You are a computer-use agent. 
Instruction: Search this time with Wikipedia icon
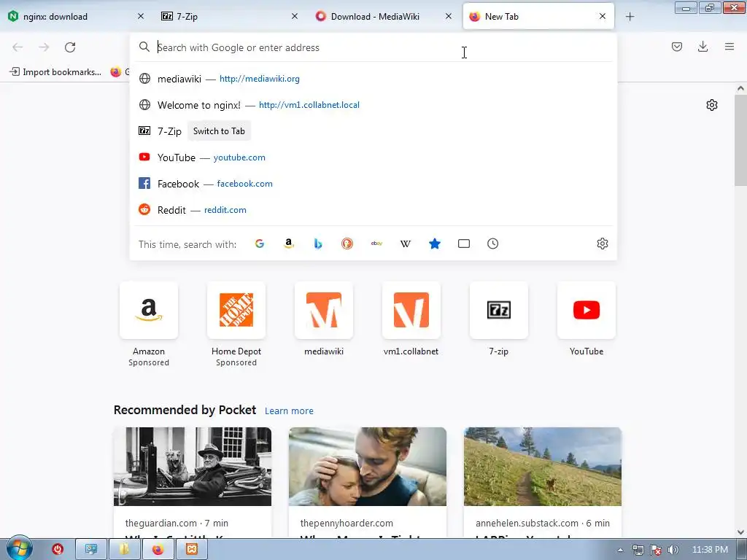(406, 244)
